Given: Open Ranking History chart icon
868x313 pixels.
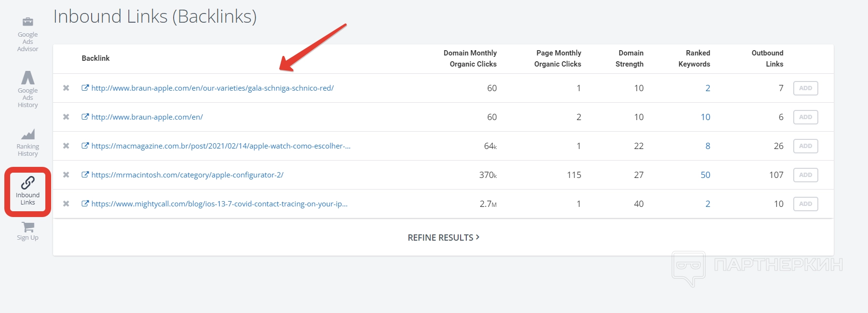Looking at the screenshot, I should 28,134.
